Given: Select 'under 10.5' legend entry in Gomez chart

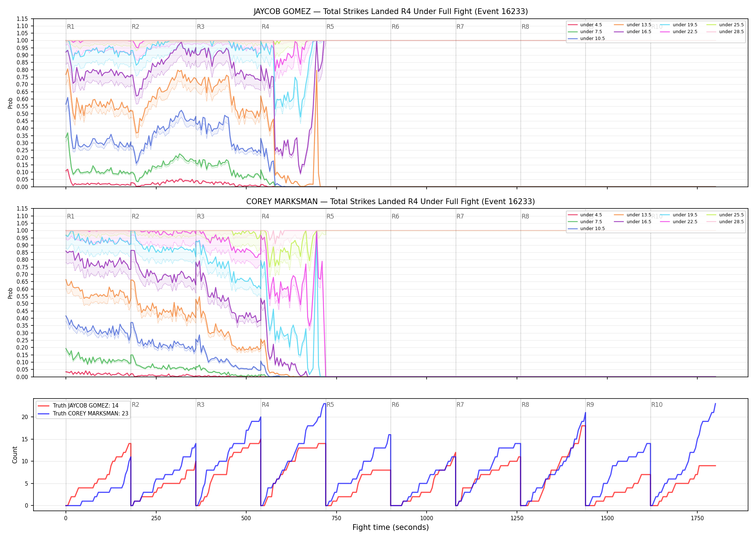Looking at the screenshot, I should click(x=586, y=39).
